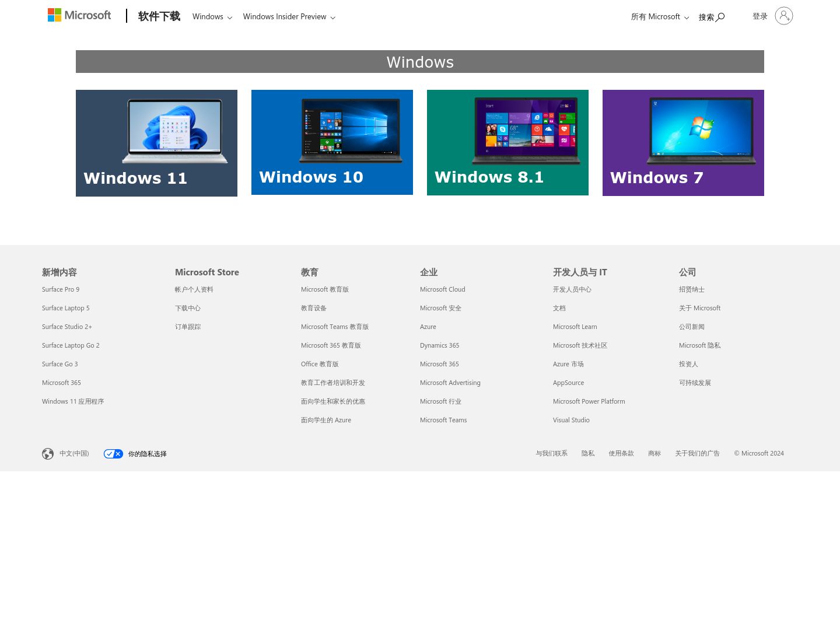Open the 可持续发展 link
This screenshot has width=840, height=630.
695,383
